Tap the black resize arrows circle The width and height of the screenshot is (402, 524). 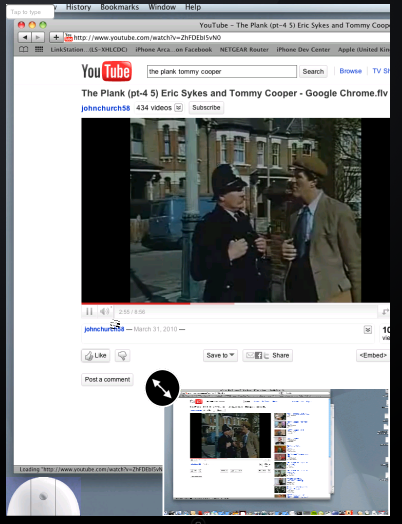point(162,388)
